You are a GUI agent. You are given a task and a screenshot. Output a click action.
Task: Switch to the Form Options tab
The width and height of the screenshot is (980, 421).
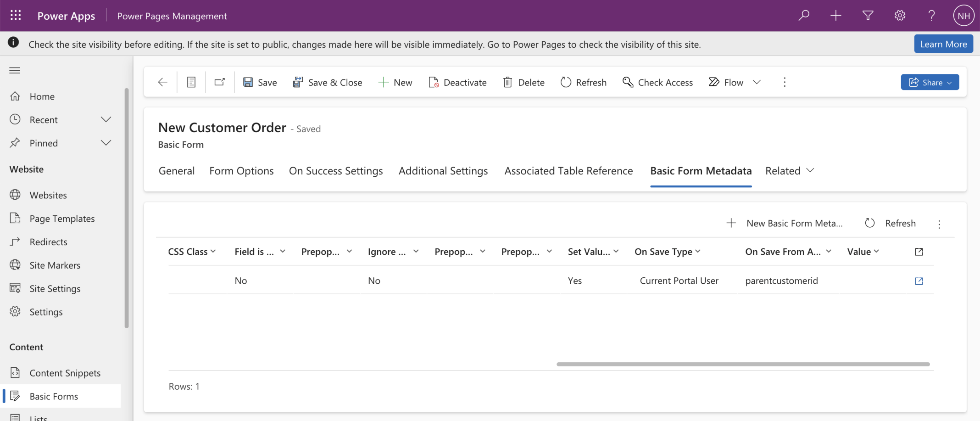tap(241, 171)
